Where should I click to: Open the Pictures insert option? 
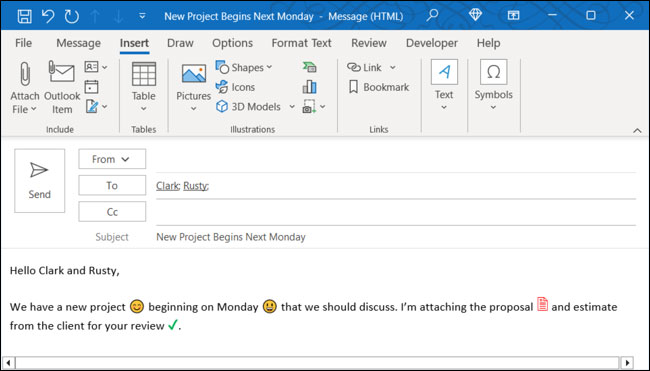pyautogui.click(x=194, y=74)
